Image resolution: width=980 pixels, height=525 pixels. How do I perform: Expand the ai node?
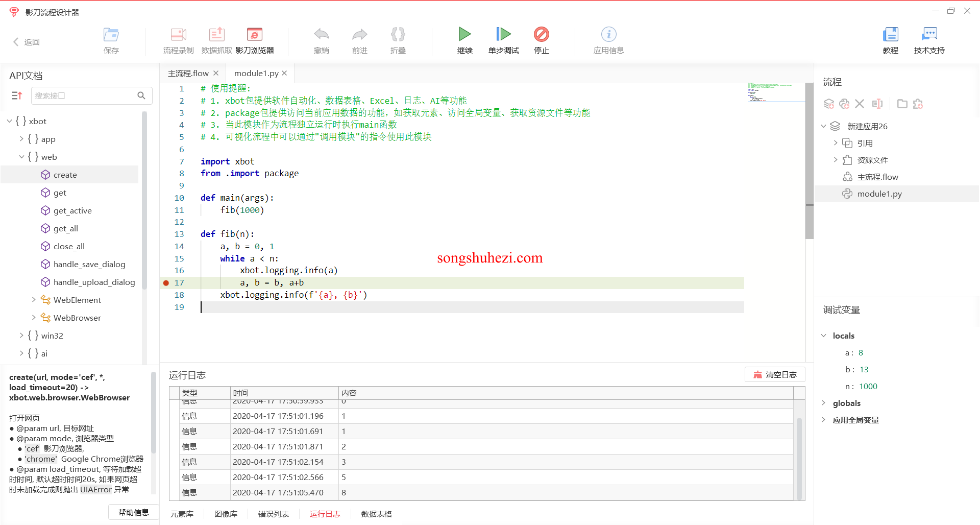(x=21, y=353)
